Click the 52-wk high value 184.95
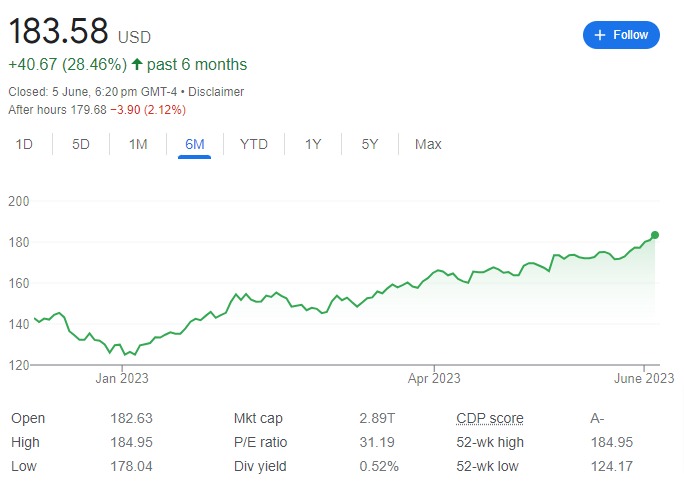The image size is (684, 492). 612,442
